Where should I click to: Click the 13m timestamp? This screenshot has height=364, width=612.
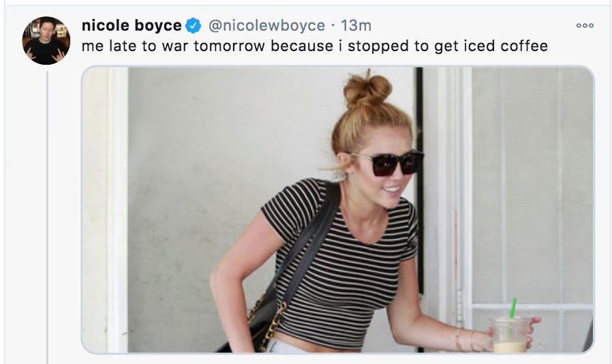pos(356,25)
